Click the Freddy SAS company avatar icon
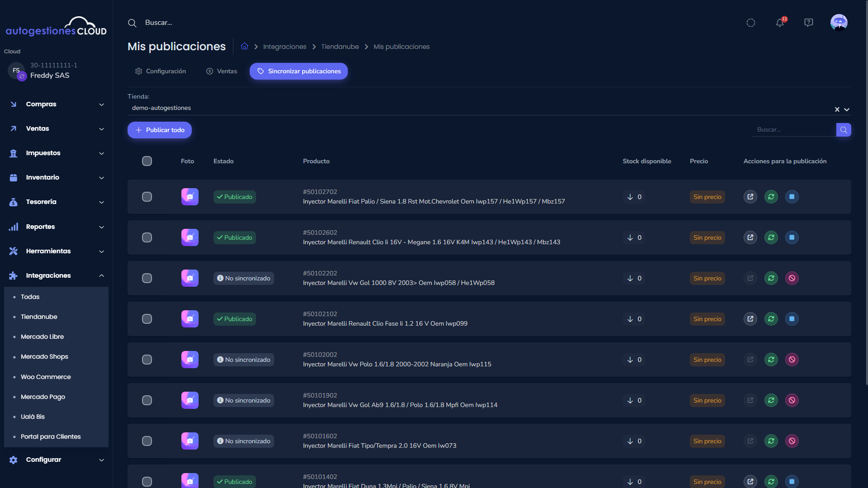This screenshot has height=488, width=868. click(x=16, y=71)
